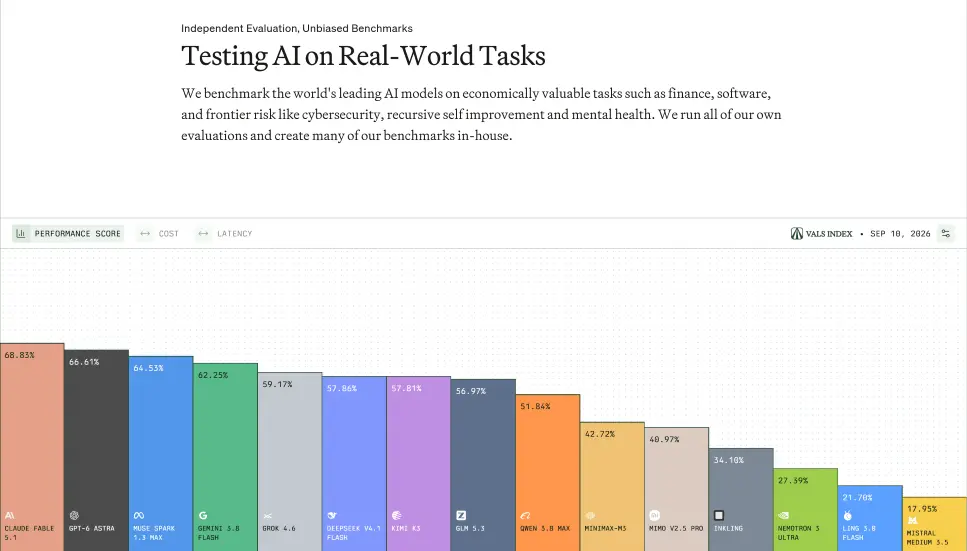Click the DeepSeek whale logo icon
This screenshot has width=967, height=551.
pos(332,515)
